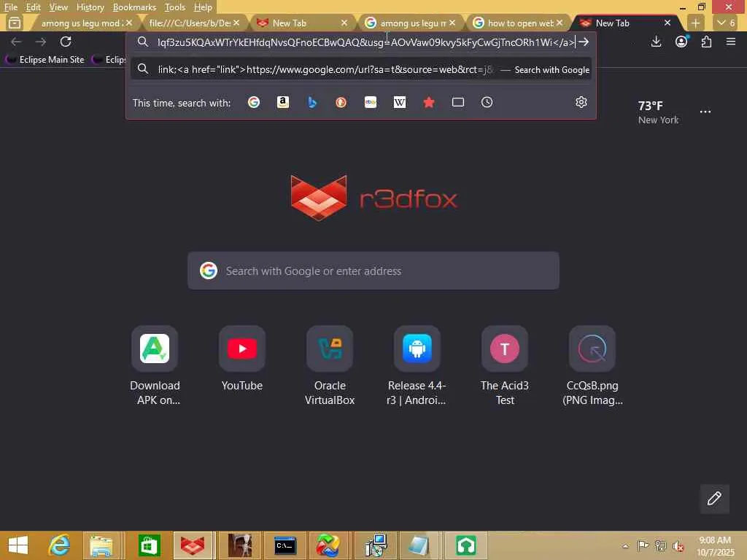Open the Windows Start button
The width and height of the screenshot is (747, 560).
click(x=18, y=545)
